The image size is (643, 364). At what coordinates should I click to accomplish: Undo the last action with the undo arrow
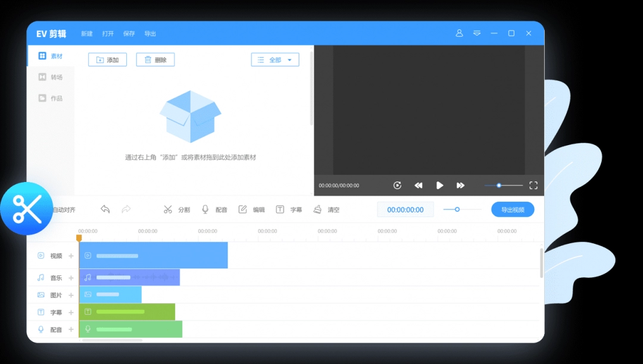coord(105,209)
